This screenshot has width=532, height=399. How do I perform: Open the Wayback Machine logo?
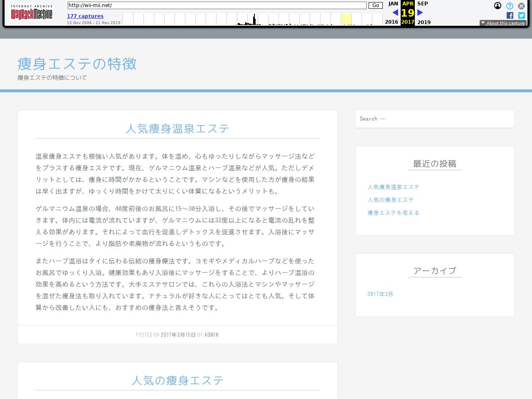pos(32,12)
